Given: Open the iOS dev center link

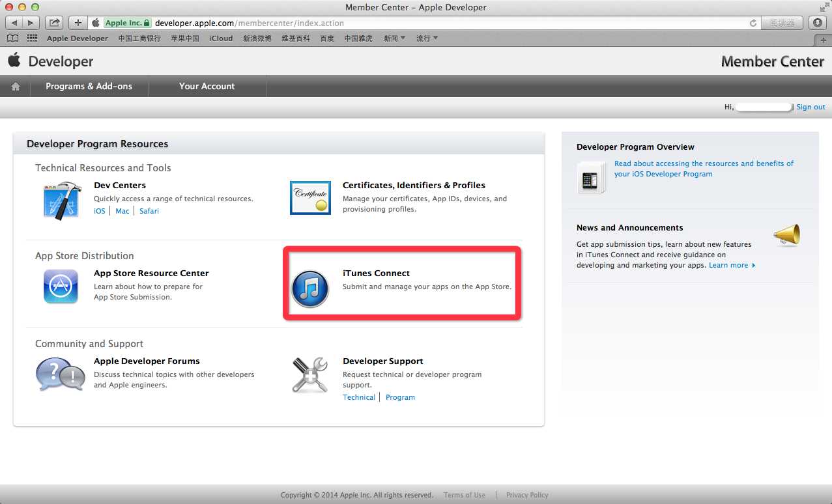Looking at the screenshot, I should 100,211.
